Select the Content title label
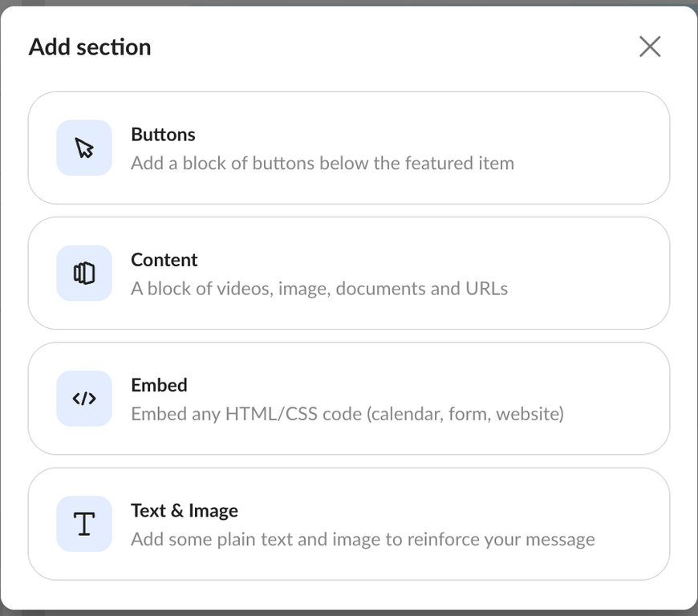 164,260
